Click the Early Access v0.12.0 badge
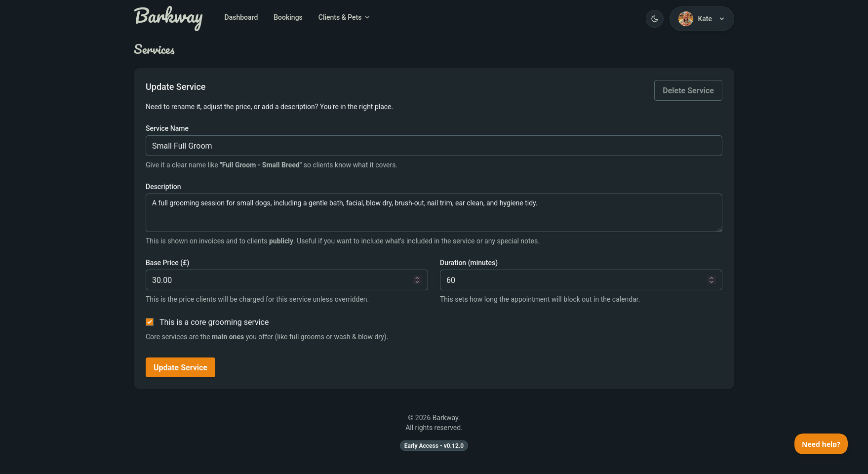Viewport: 868px width, 474px height. (434, 445)
